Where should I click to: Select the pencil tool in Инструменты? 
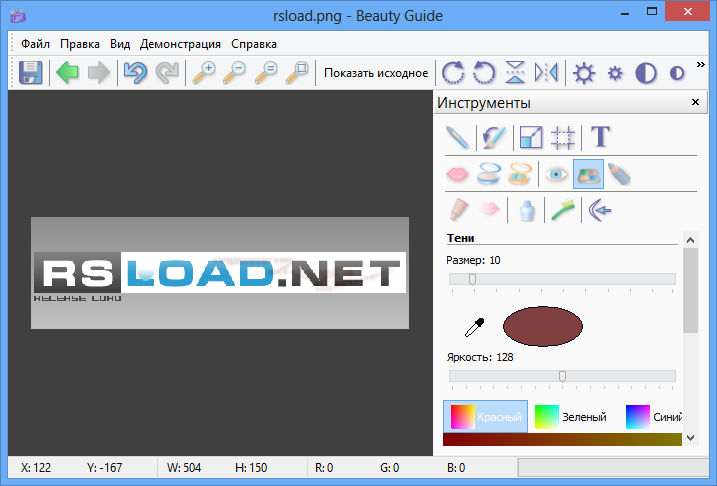[457, 137]
